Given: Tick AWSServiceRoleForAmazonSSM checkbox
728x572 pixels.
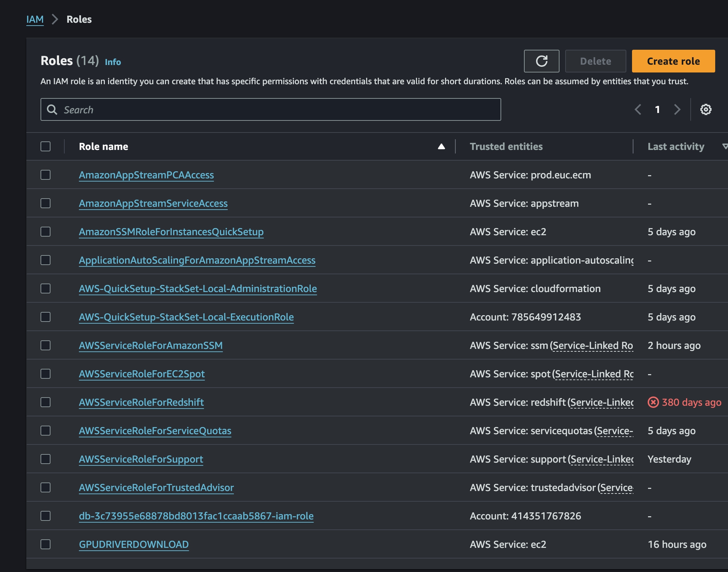Looking at the screenshot, I should click(x=45, y=345).
